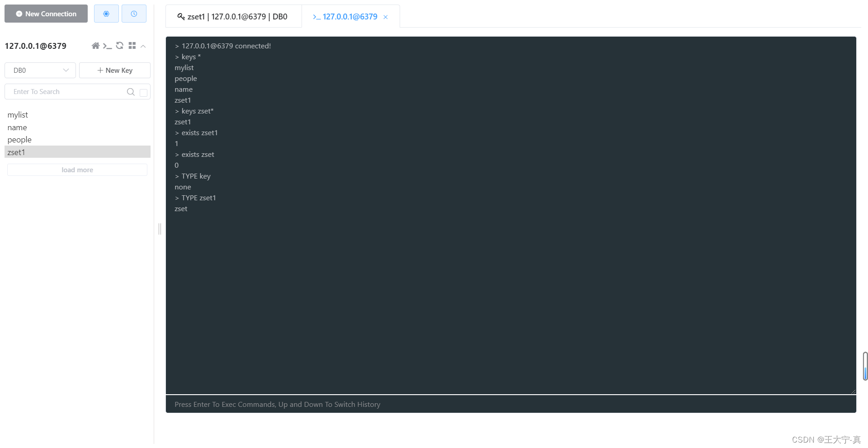Open the settings gear button
868x448 pixels.
106,14
